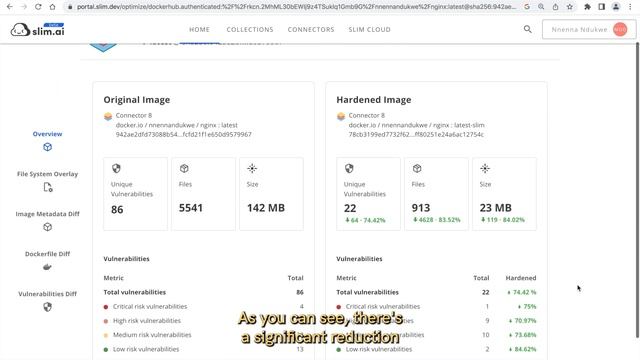Viewport: 640px width, 360px height.
Task: Click the 4628 - 83.52% reduction text
Action: click(x=437, y=220)
